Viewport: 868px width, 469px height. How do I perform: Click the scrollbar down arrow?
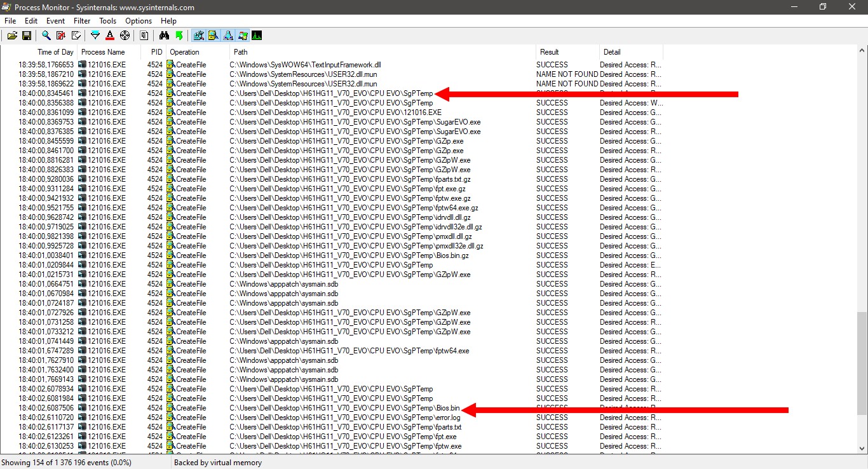pyautogui.click(x=862, y=449)
